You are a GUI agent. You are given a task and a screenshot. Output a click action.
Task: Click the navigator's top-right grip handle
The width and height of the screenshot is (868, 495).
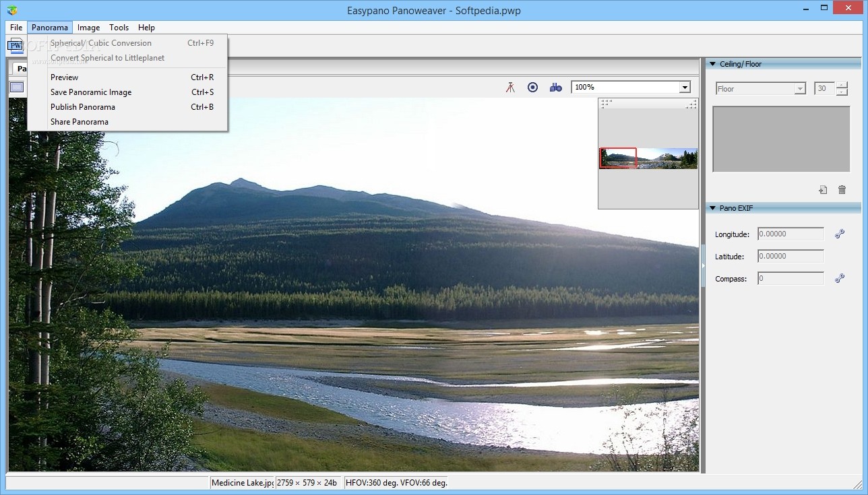691,104
